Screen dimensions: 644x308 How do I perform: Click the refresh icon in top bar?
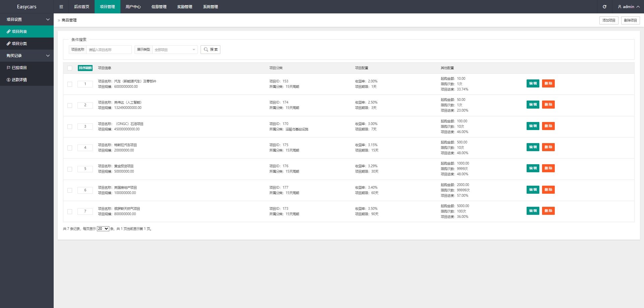pyautogui.click(x=604, y=7)
